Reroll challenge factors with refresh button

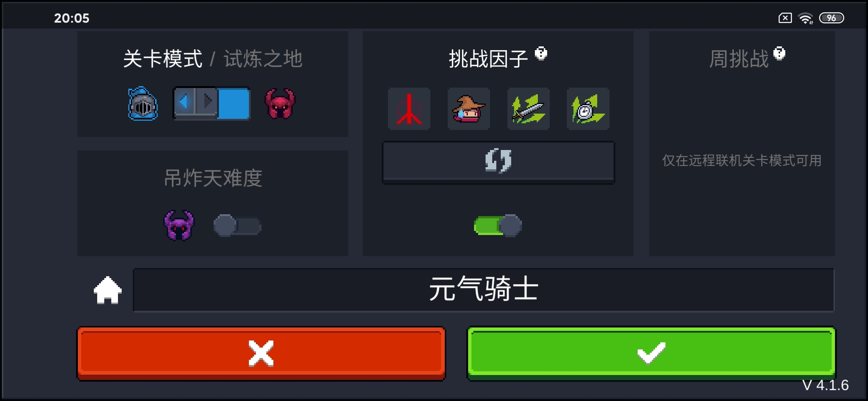498,162
